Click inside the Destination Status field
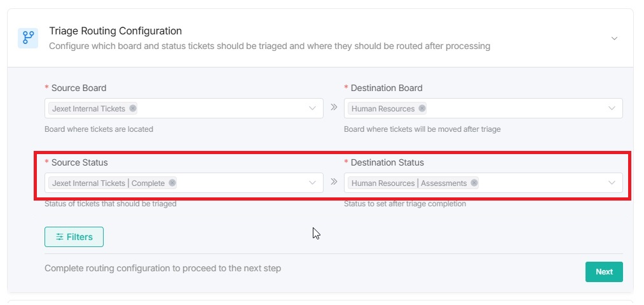Image resolution: width=644 pixels, height=305 pixels. (x=540, y=183)
